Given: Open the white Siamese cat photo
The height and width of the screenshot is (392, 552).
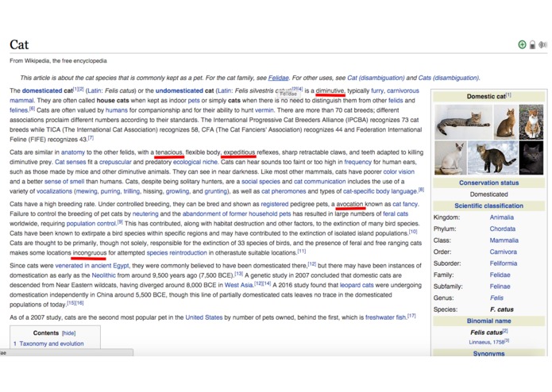Looking at the screenshot, I should 450,158.
